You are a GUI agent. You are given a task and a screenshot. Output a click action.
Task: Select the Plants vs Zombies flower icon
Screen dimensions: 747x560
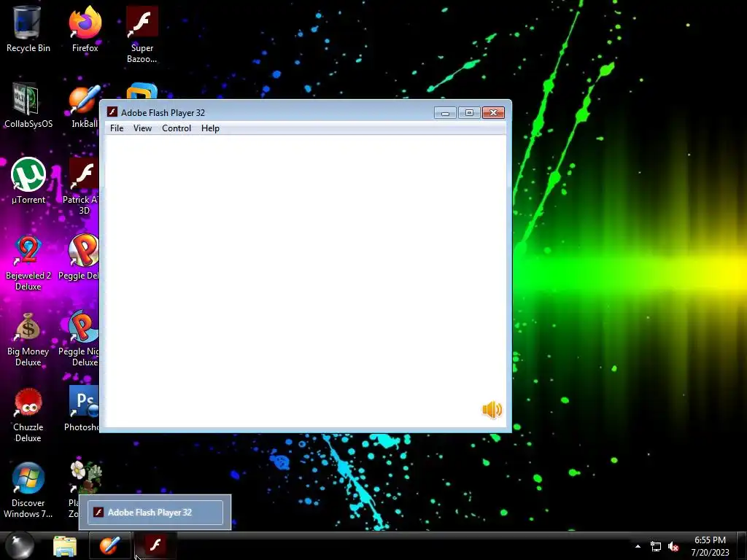(x=86, y=476)
